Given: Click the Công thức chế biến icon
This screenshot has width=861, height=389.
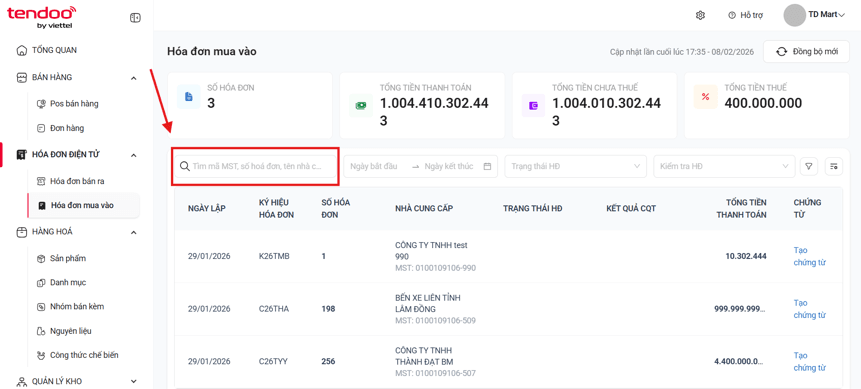Looking at the screenshot, I should (x=40, y=355).
